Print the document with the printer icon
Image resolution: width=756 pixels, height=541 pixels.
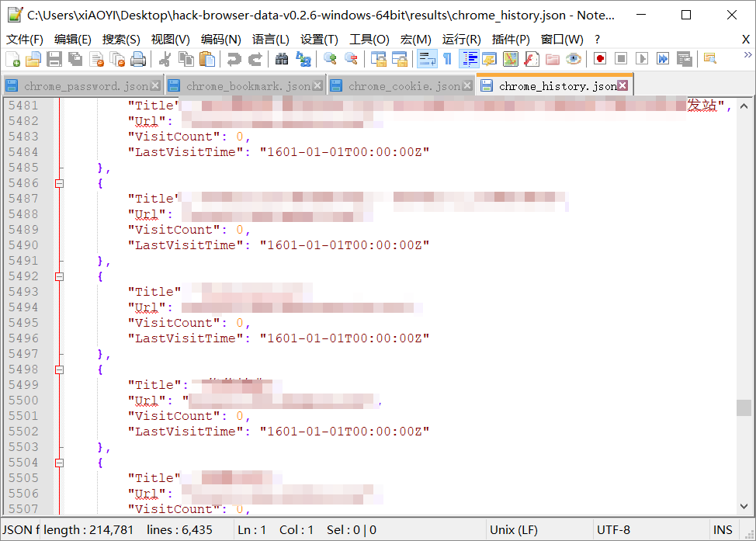138,59
